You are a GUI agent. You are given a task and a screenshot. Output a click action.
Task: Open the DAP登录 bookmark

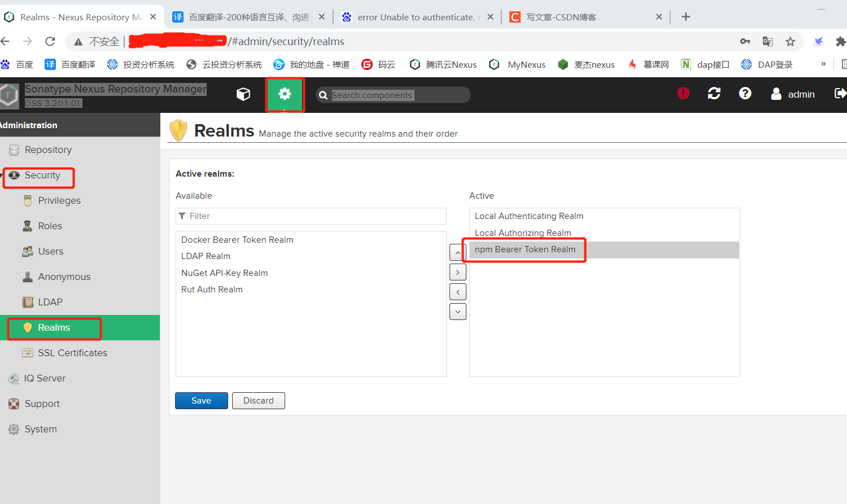(767, 64)
